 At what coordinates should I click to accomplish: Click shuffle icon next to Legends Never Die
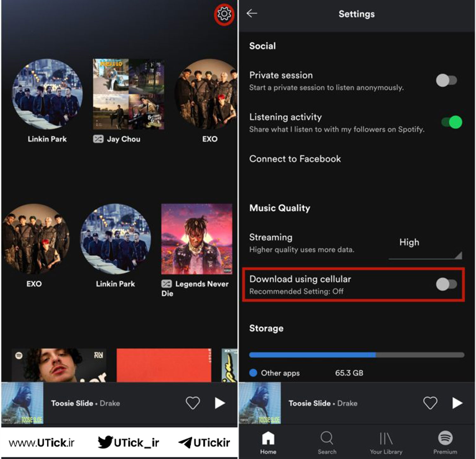[x=167, y=284]
